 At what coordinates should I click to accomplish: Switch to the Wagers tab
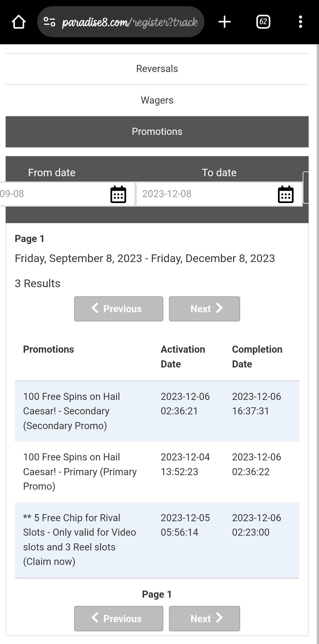pyautogui.click(x=157, y=100)
